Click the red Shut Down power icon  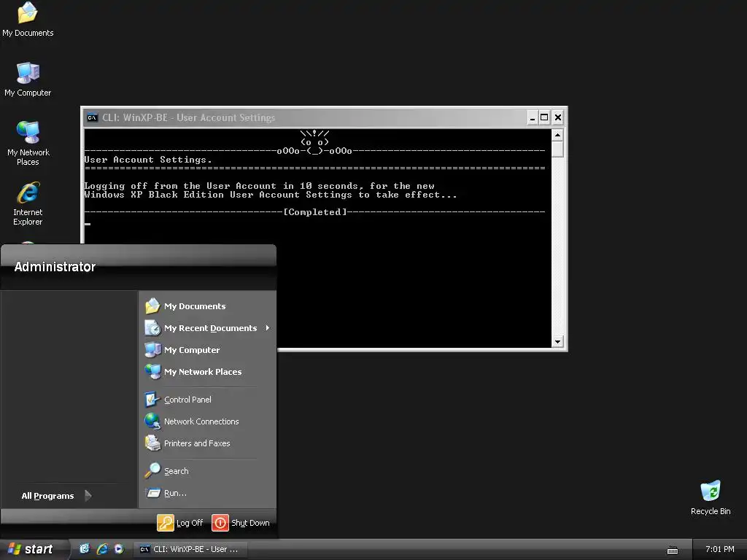click(x=220, y=522)
